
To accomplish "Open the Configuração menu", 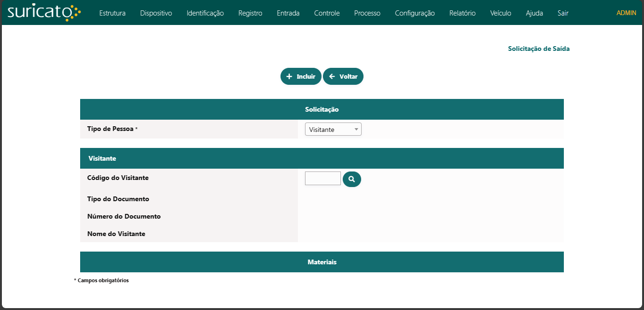I will (415, 13).
